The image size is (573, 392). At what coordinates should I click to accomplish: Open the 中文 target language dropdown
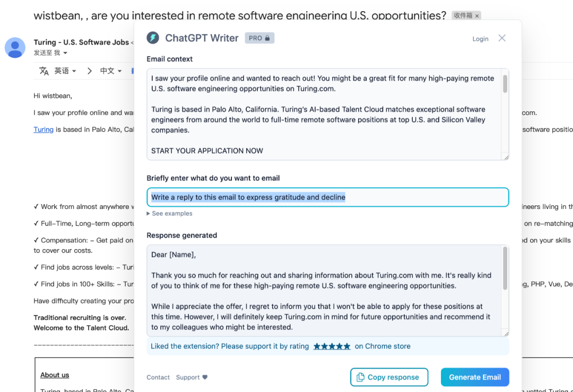[x=111, y=71]
